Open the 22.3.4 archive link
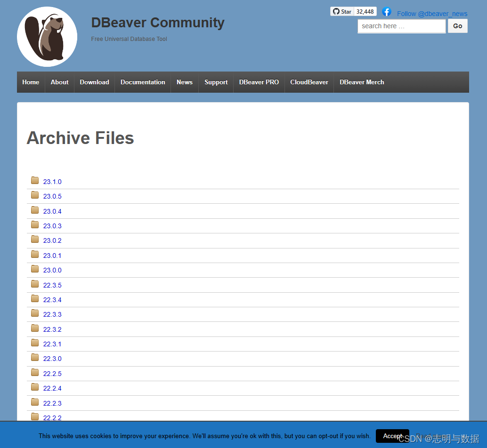487x448 pixels. [x=52, y=300]
